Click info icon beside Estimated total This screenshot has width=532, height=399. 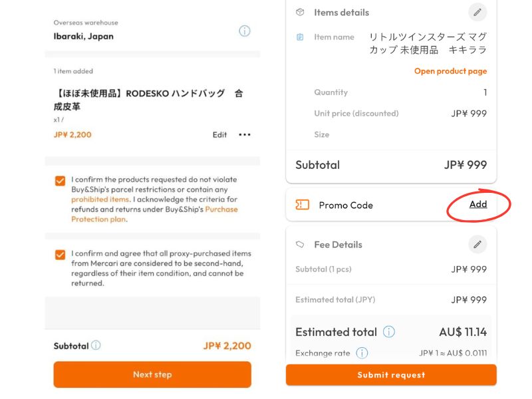[x=389, y=332]
